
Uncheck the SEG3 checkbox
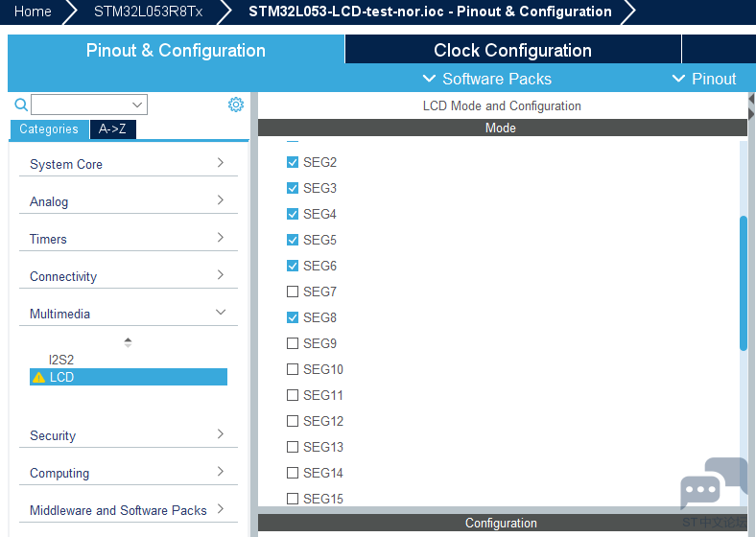coord(293,188)
